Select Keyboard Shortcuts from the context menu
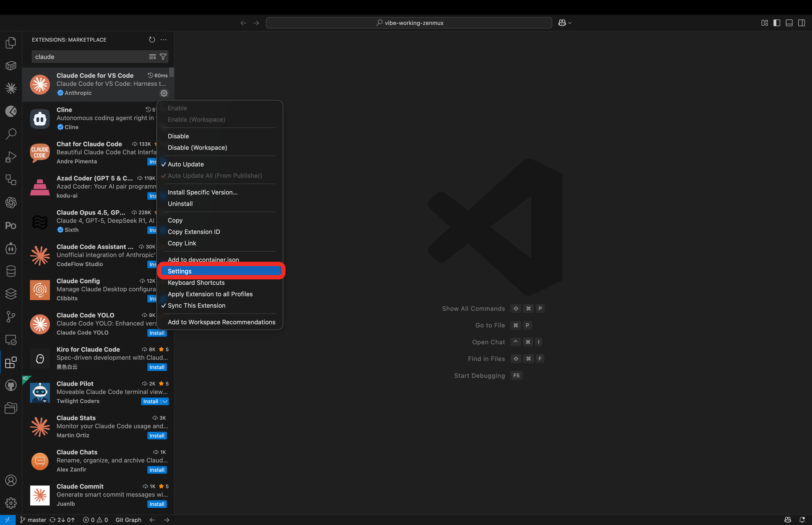The image size is (812, 525). click(x=196, y=283)
